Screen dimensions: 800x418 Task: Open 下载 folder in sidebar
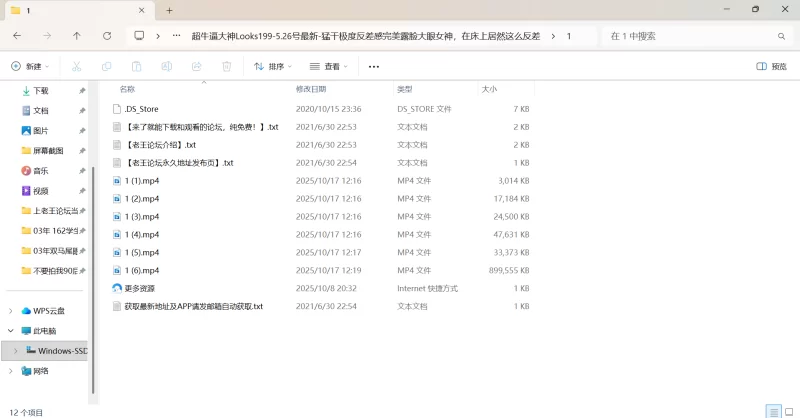point(40,90)
